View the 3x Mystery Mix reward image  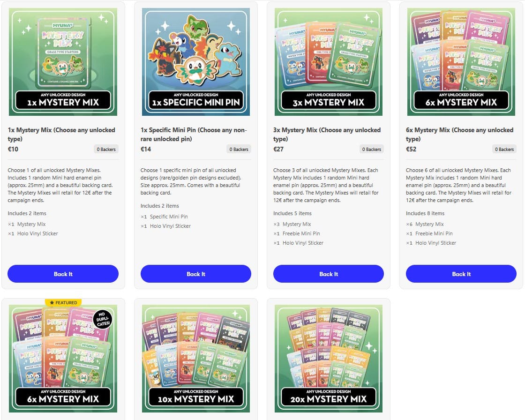click(329, 62)
